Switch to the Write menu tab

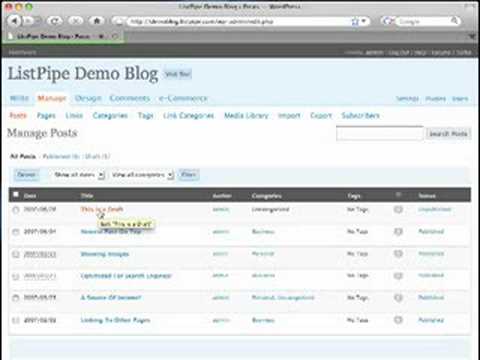[x=19, y=98]
